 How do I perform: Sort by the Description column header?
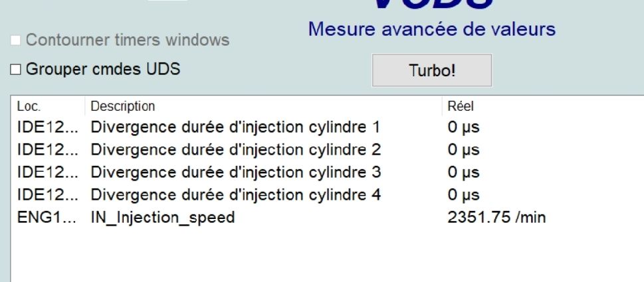point(122,106)
